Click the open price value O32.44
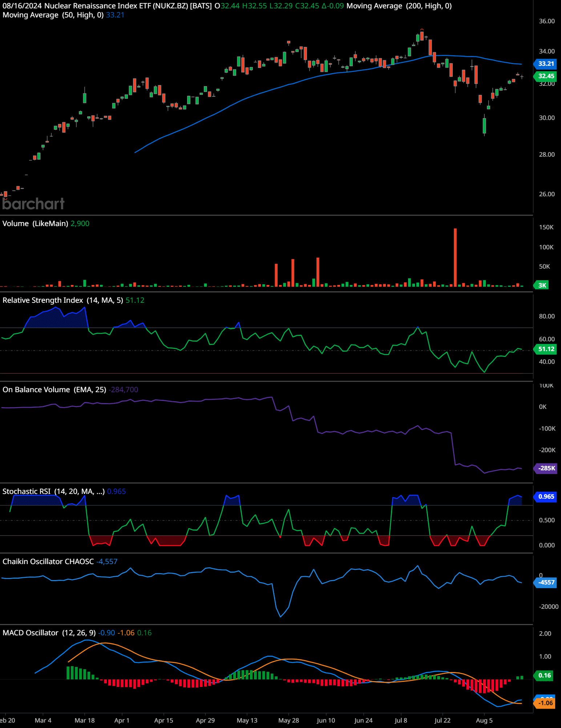The width and height of the screenshot is (561, 728). click(227, 6)
